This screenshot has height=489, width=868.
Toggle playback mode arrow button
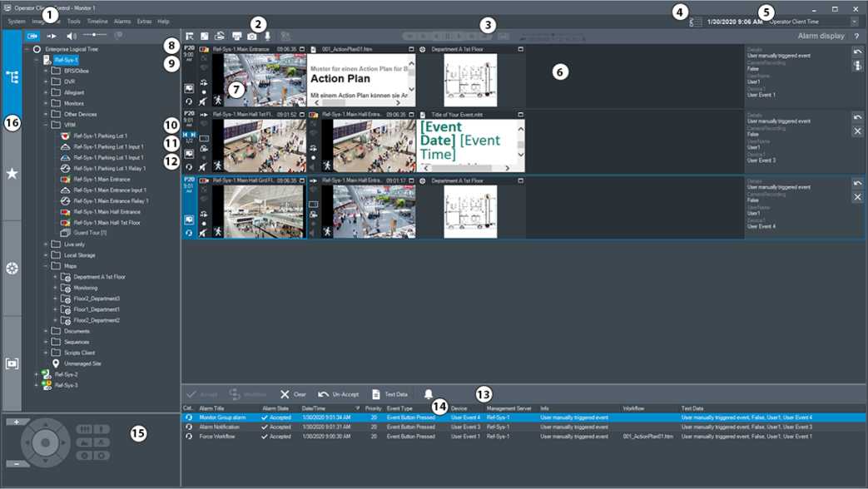coord(52,36)
